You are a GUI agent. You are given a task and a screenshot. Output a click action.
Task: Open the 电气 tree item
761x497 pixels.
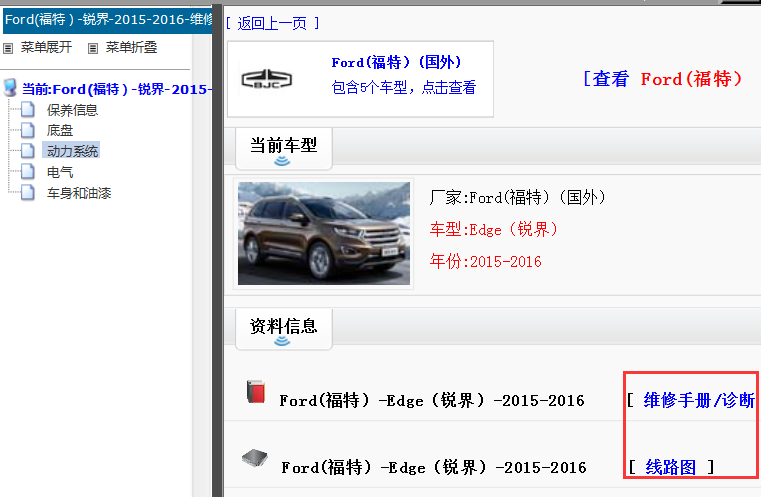tap(60, 172)
